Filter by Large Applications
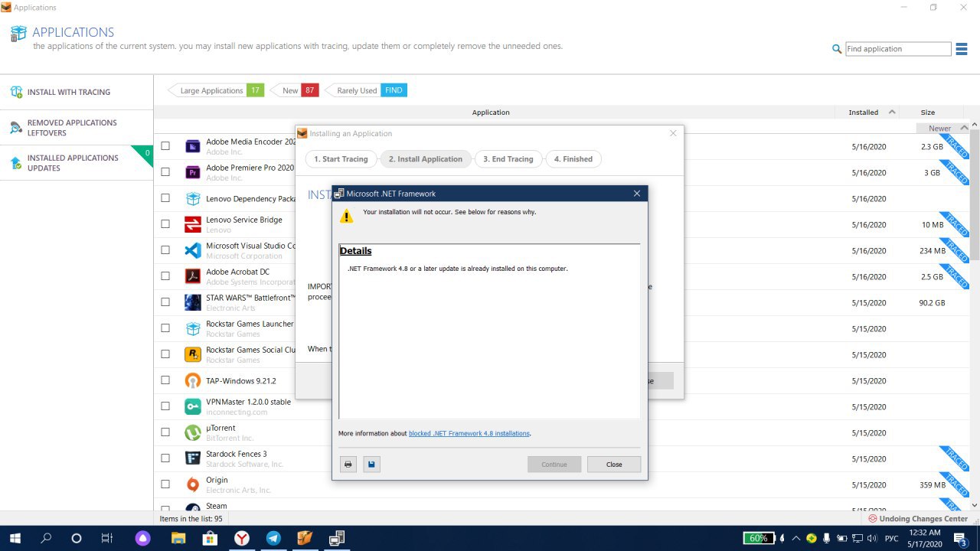Screen dimensions: 980x551 click(x=216, y=90)
